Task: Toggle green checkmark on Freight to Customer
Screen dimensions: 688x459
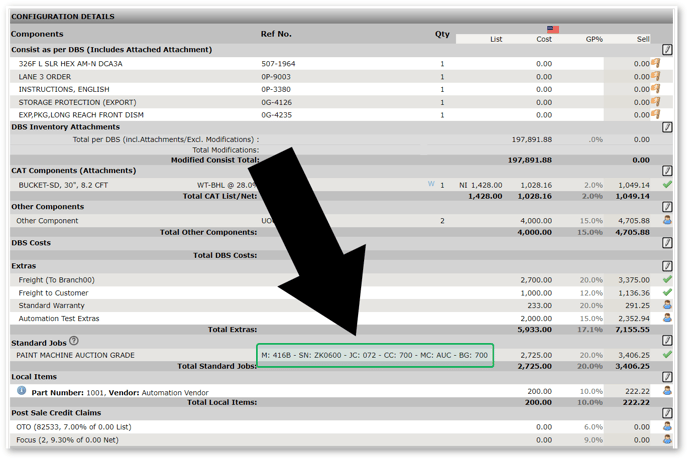Action: click(x=667, y=293)
